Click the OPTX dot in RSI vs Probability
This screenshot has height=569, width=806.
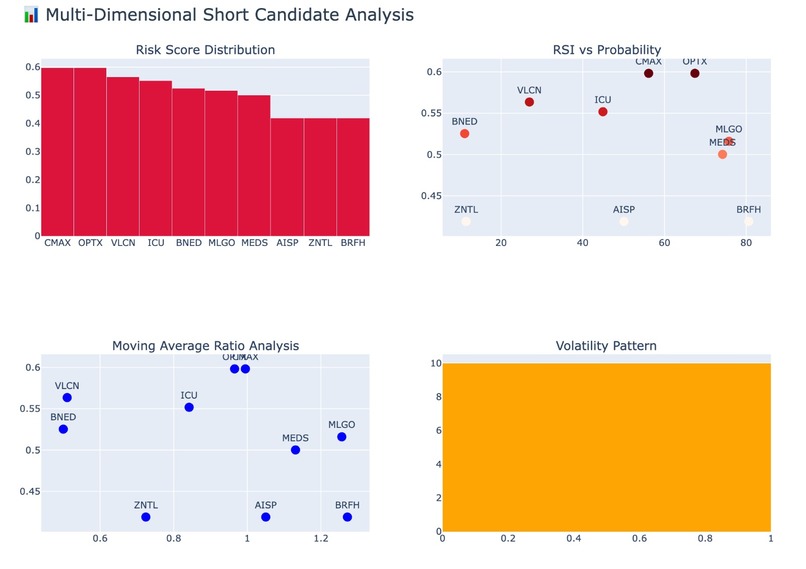pos(694,74)
